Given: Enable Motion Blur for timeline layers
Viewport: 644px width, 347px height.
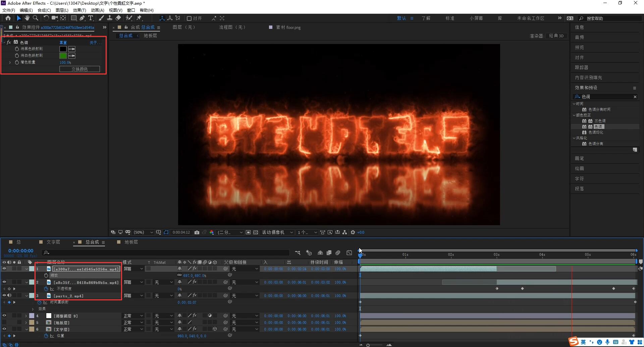Looking at the screenshot, I should 338,253.
